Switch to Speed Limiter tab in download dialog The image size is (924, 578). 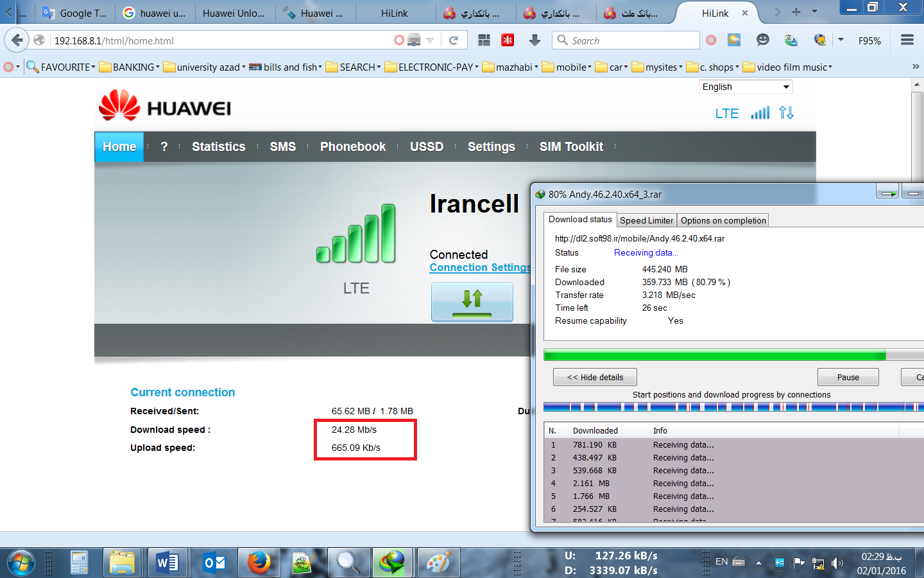[x=647, y=220]
